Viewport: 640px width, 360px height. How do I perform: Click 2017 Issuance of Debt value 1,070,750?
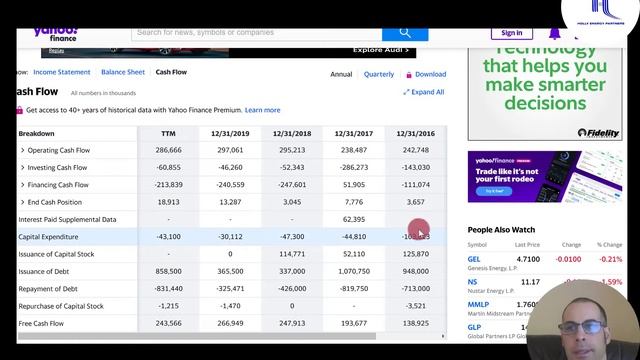(x=354, y=271)
